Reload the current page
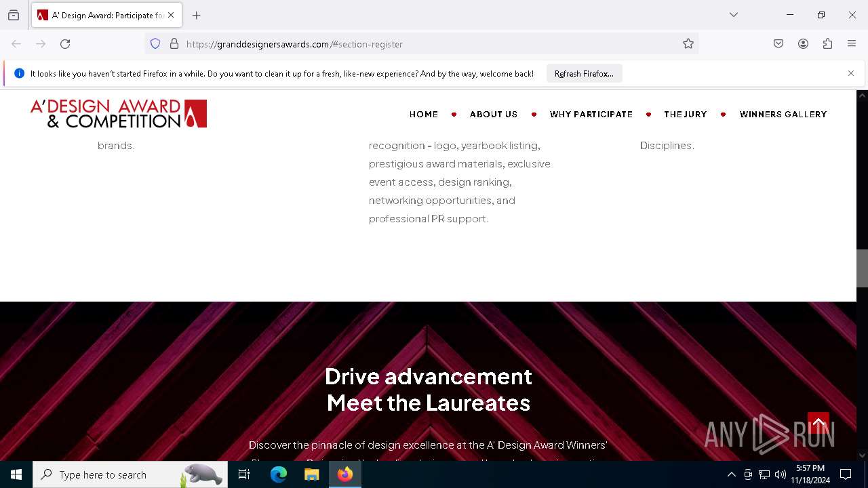The height and width of the screenshot is (488, 868). tap(65, 44)
